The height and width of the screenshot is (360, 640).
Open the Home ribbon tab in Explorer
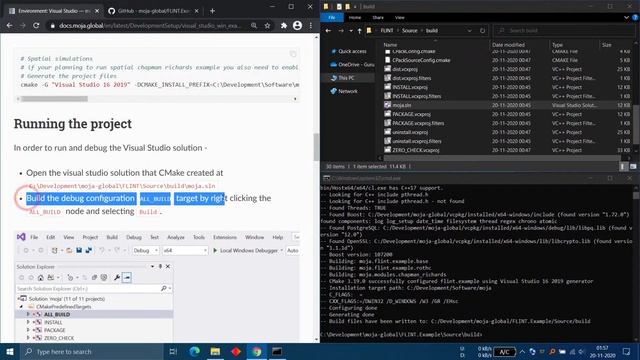(x=355, y=18)
